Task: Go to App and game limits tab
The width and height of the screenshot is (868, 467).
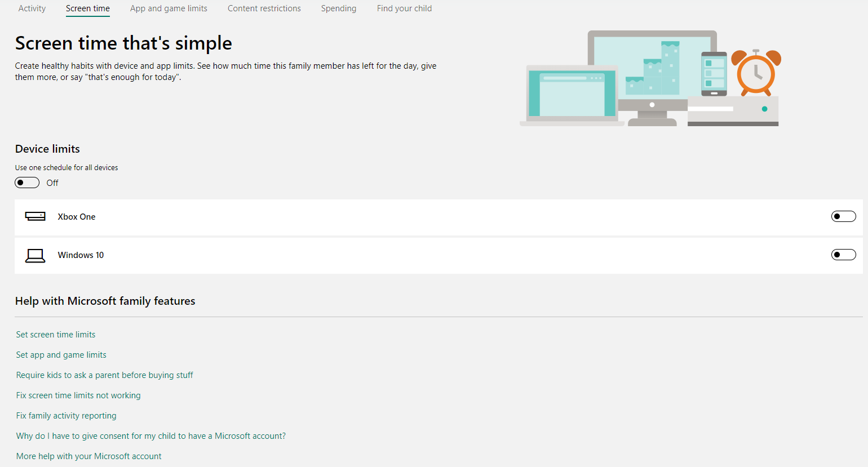Action: (169, 8)
